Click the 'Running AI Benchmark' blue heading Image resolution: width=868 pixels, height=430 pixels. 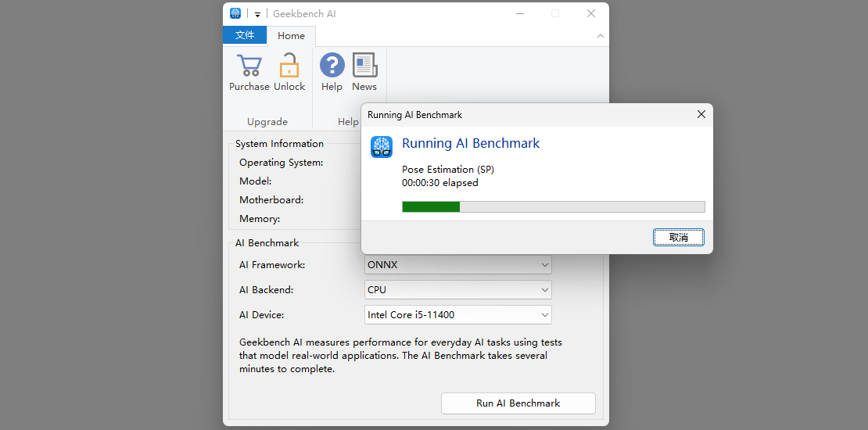(x=471, y=143)
